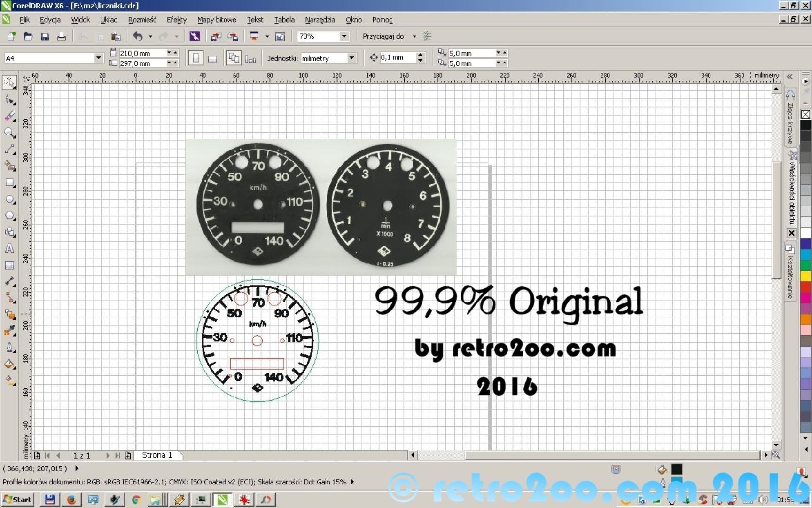The width and height of the screenshot is (812, 508).
Task: Activate the Polygon tool
Action: click(x=9, y=216)
